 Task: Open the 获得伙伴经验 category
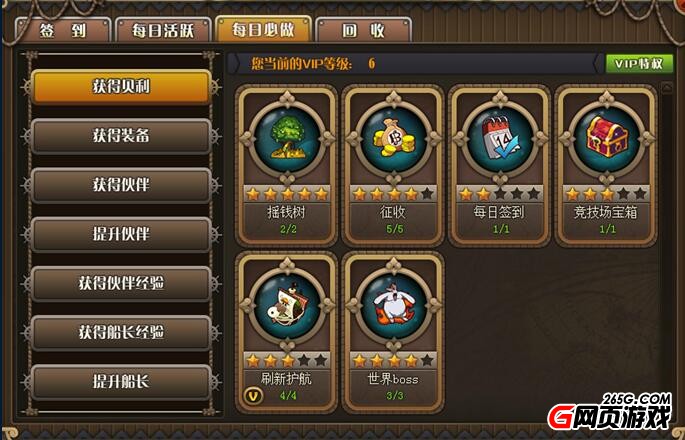(121, 283)
